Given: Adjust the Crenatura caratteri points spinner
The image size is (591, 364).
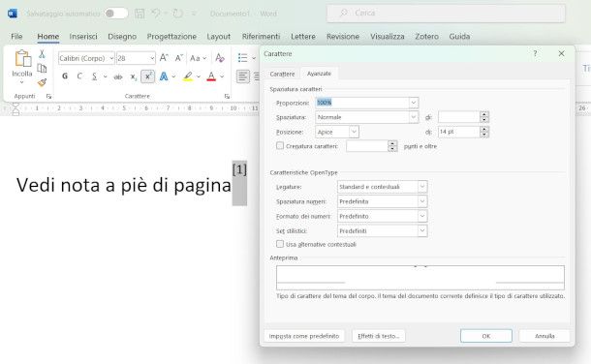Looking at the screenshot, I should click(x=392, y=146).
